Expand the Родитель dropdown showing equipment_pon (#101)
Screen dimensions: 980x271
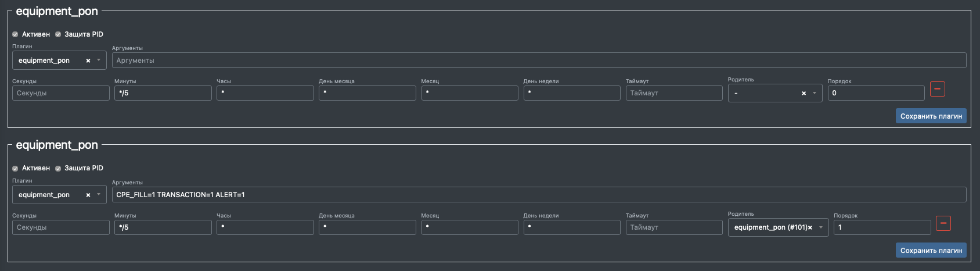[821, 227]
